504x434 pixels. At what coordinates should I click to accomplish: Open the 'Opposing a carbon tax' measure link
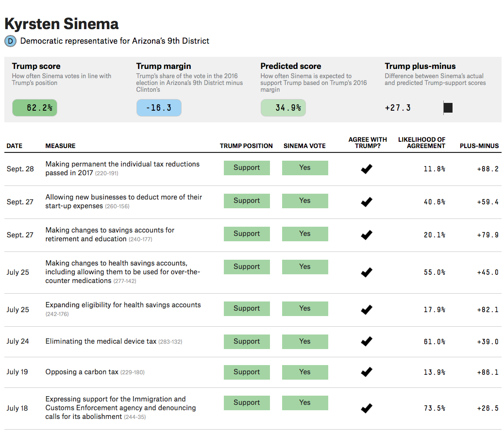[x=82, y=372]
